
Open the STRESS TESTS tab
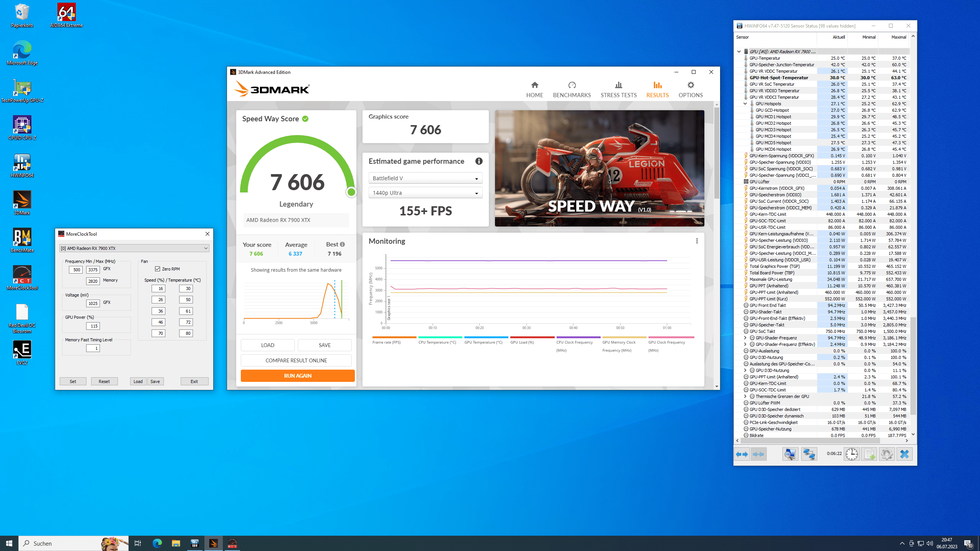click(x=618, y=90)
